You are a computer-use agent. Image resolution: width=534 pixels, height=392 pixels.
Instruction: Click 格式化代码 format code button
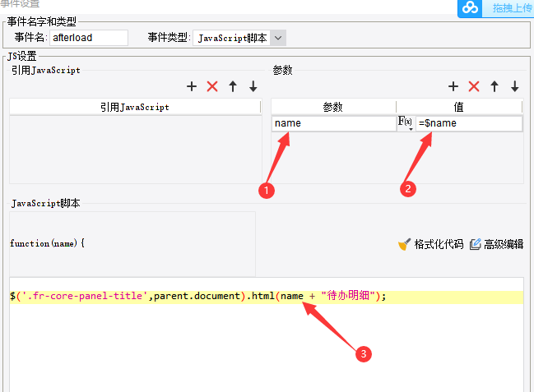point(431,244)
